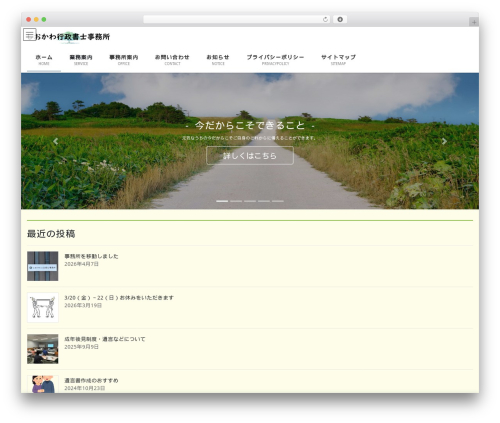Open a new tab with plus button
Screen dimensions: 500x423
tap(474, 22)
